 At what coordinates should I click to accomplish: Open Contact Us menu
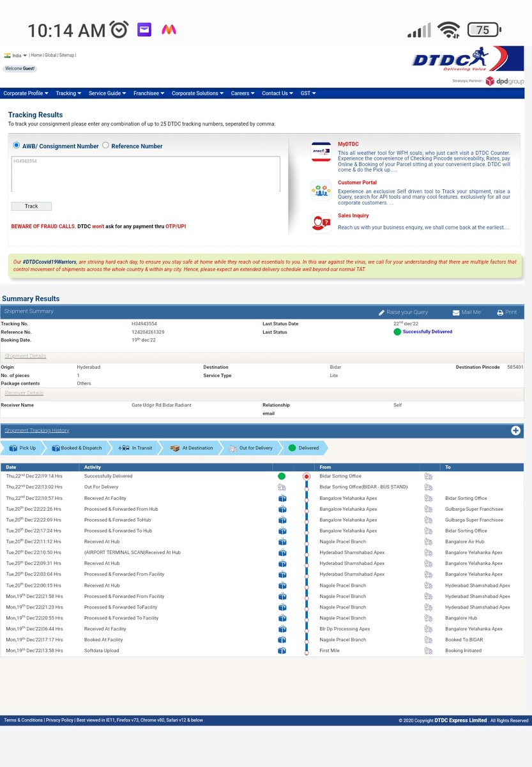277,93
